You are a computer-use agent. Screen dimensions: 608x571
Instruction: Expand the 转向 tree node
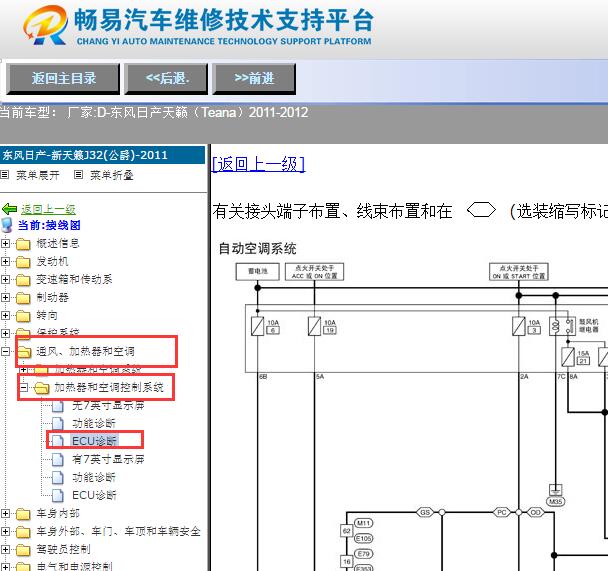(x=5, y=316)
